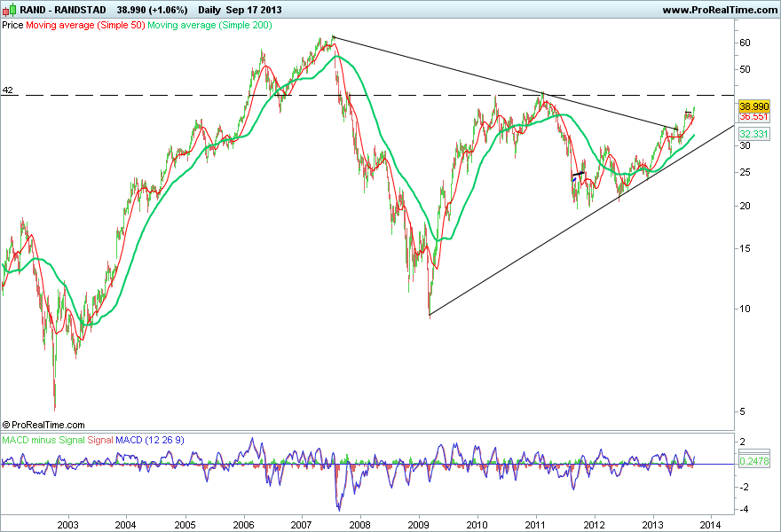Open the www.ProRealTime.com link

coord(720,10)
